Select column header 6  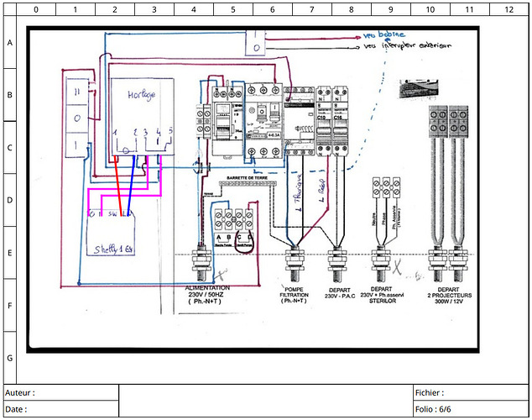(x=273, y=9)
